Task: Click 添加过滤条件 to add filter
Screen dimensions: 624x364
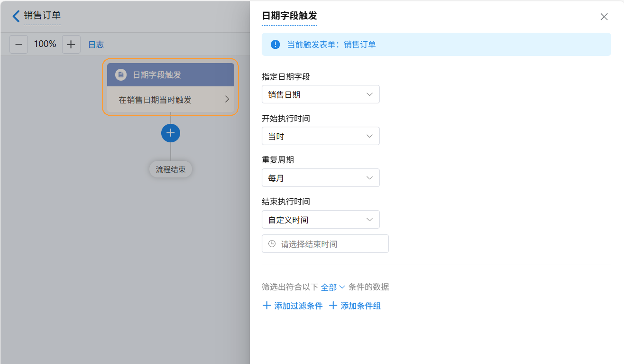Action: 293,306
